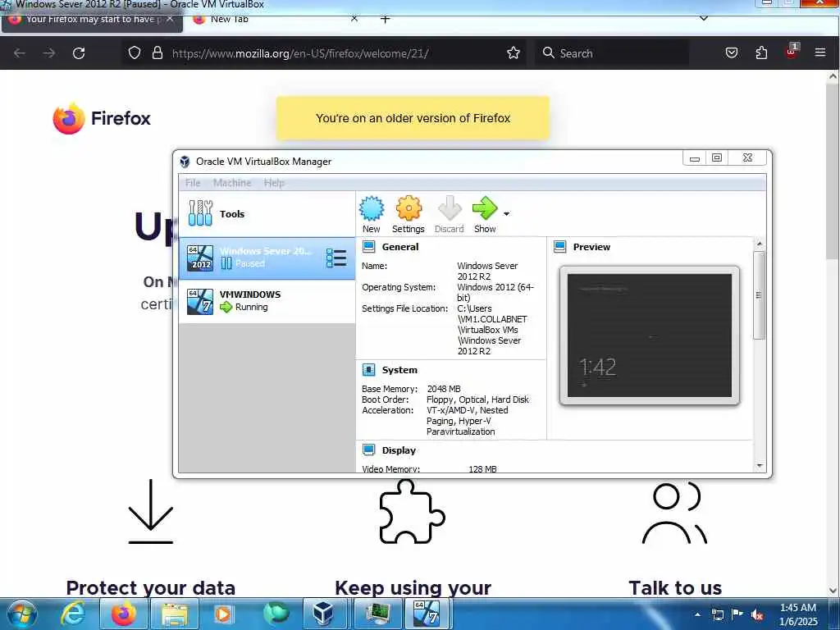Select the Tools entry in VirtualBox Manager
This screenshot has width=840, height=630.
point(267,214)
